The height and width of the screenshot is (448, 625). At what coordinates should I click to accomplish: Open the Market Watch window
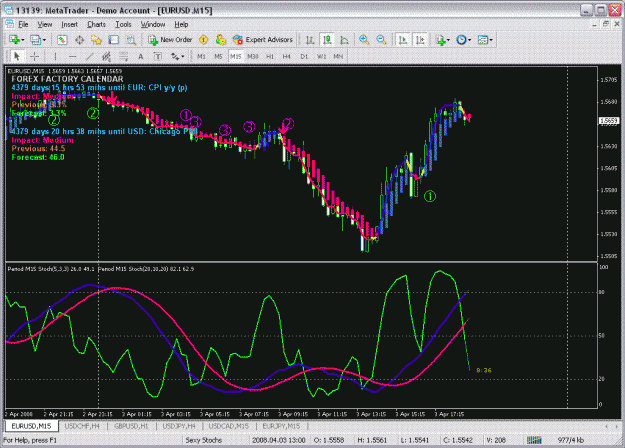tap(62, 40)
